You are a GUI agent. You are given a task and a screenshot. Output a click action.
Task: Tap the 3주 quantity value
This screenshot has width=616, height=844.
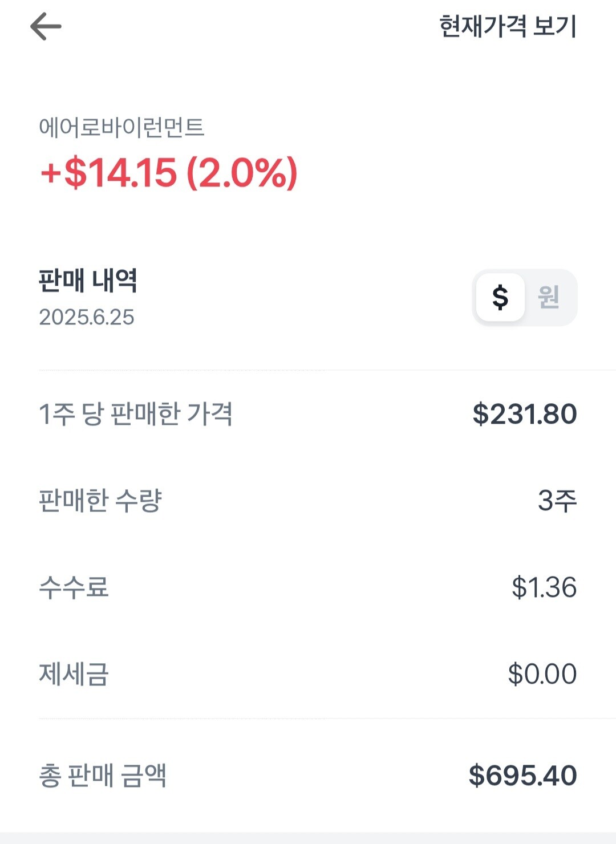557,501
